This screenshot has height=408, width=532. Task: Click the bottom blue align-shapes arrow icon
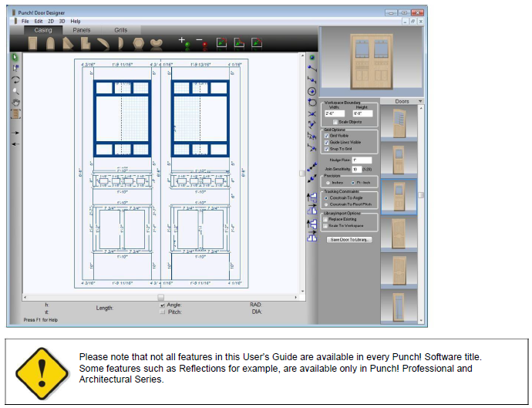coord(311,236)
